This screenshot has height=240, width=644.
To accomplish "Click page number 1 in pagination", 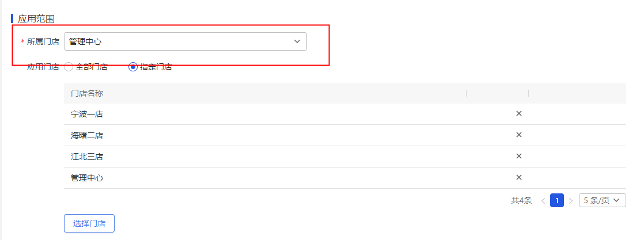I will [557, 200].
